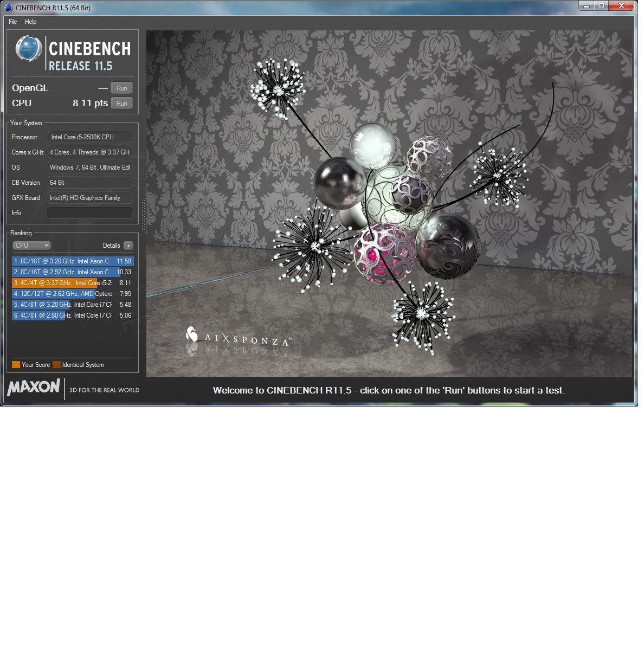Screen dimensions: 644x645
Task: Run the CPU benchmark test
Action: (122, 103)
